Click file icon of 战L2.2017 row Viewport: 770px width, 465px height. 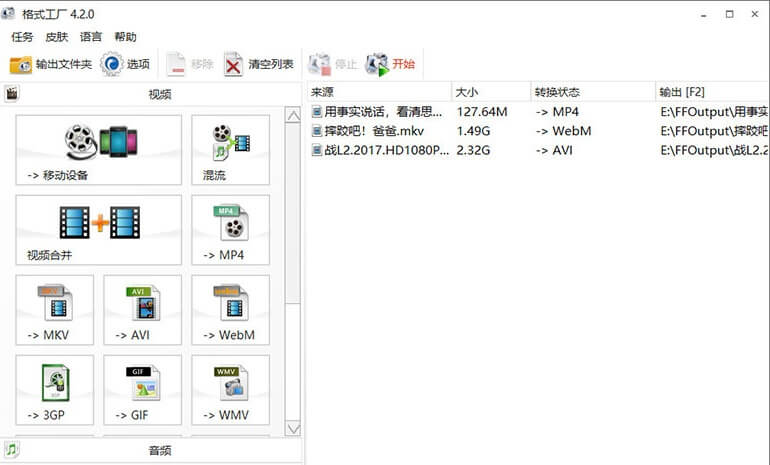pos(317,150)
